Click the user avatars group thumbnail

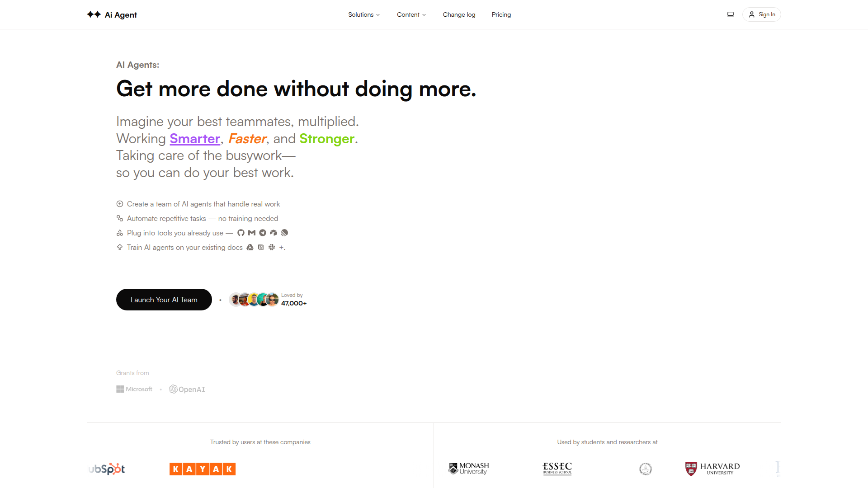(254, 300)
